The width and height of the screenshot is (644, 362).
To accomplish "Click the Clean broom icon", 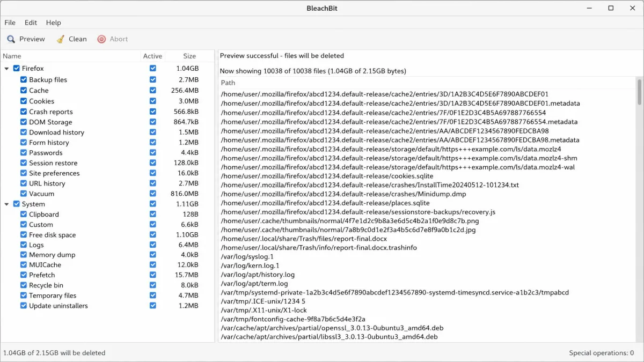I will 61,39.
